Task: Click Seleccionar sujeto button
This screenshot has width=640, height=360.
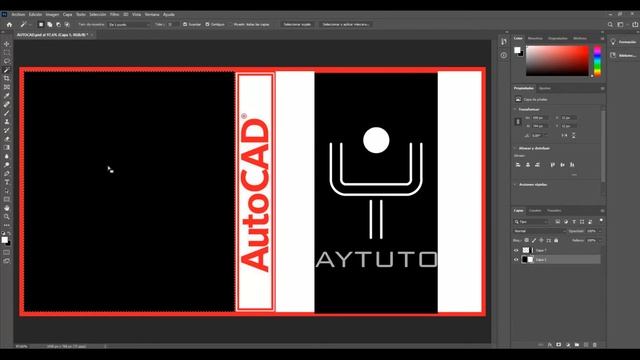Action: (x=297, y=24)
